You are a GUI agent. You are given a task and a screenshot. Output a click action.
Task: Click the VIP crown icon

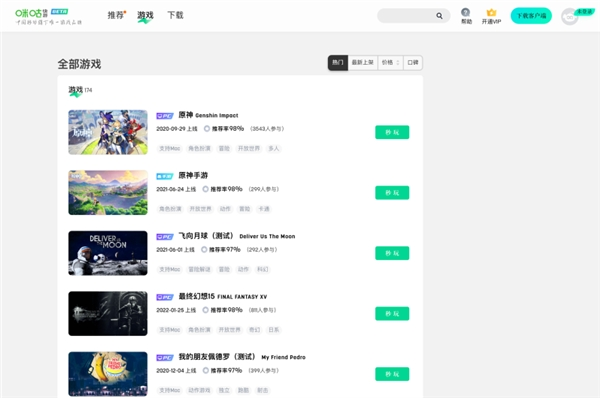tap(491, 13)
